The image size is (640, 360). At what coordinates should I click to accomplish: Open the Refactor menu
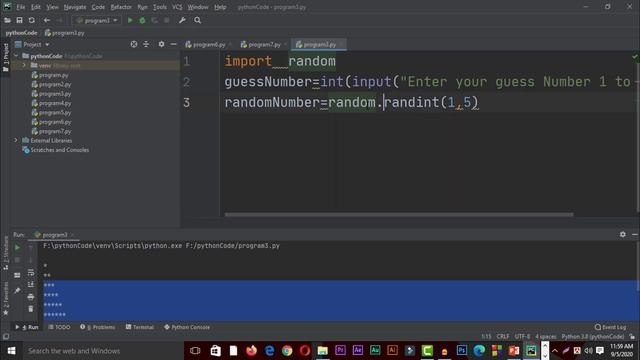click(x=121, y=7)
